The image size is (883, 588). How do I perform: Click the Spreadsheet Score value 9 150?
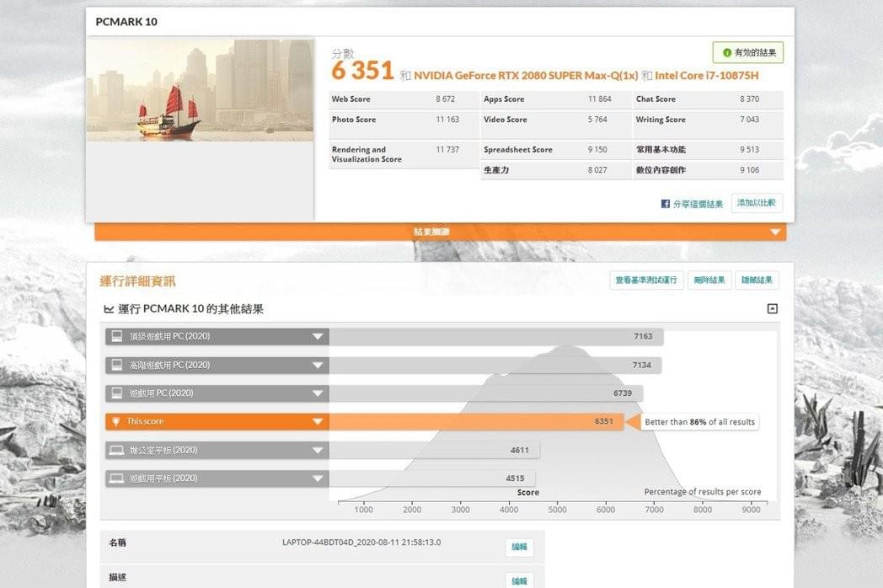(597, 150)
